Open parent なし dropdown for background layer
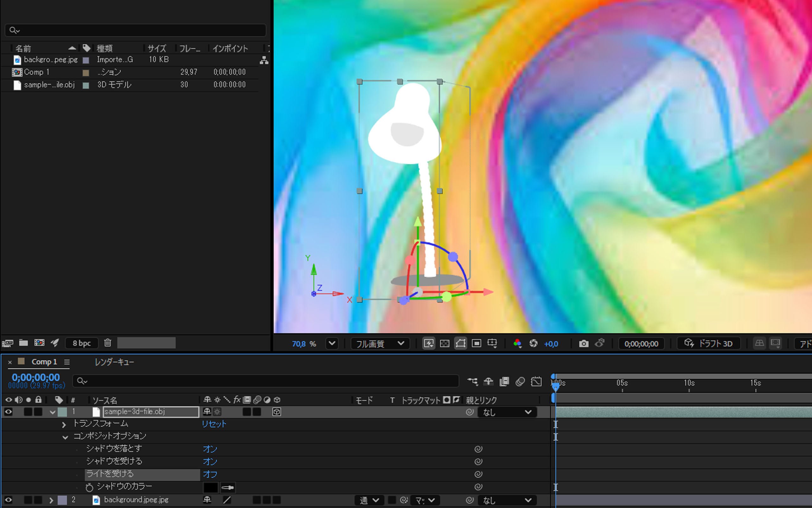The image size is (812, 508). tap(507, 500)
